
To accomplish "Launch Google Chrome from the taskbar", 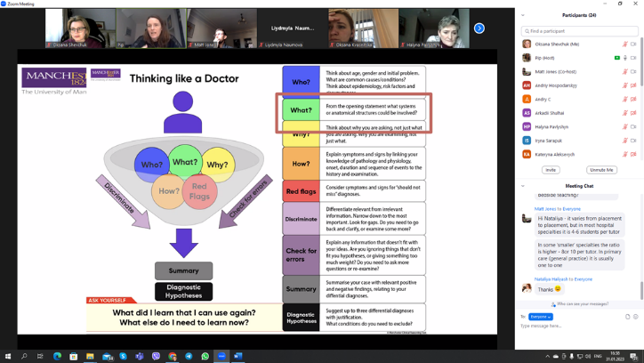I will (173, 356).
